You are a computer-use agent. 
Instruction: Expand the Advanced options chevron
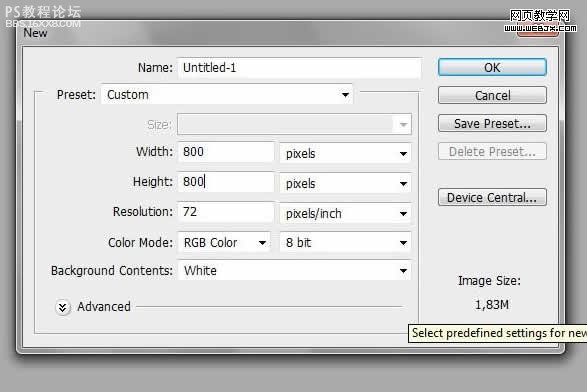[x=63, y=307]
